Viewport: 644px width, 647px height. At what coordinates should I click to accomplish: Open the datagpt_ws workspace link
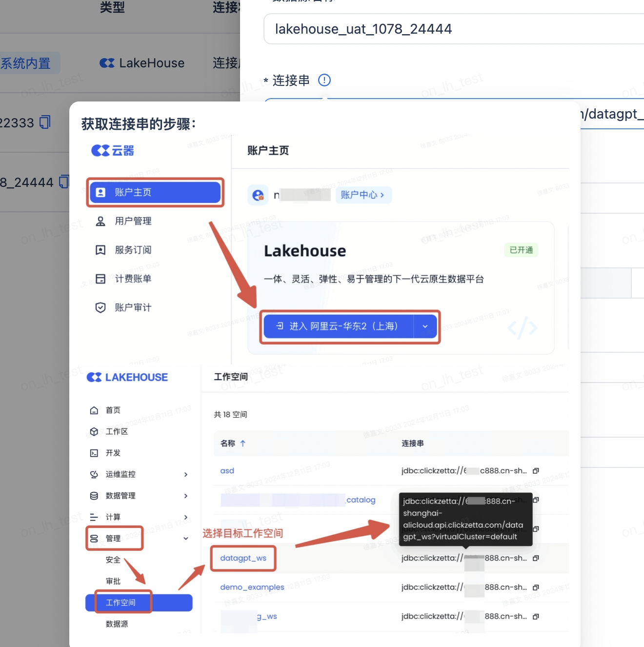pos(243,558)
